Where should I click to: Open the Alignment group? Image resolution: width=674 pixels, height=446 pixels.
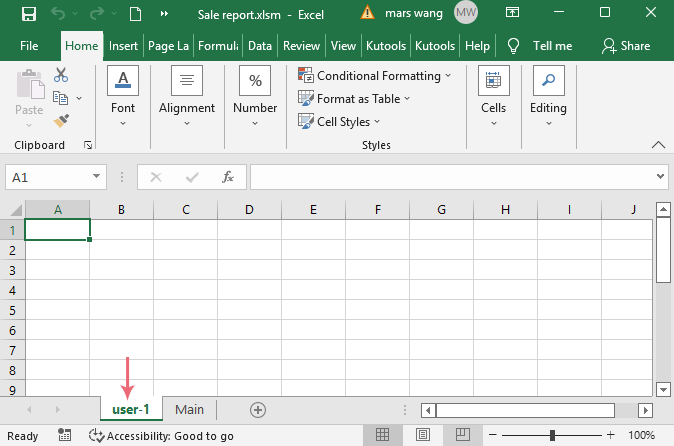click(x=187, y=97)
